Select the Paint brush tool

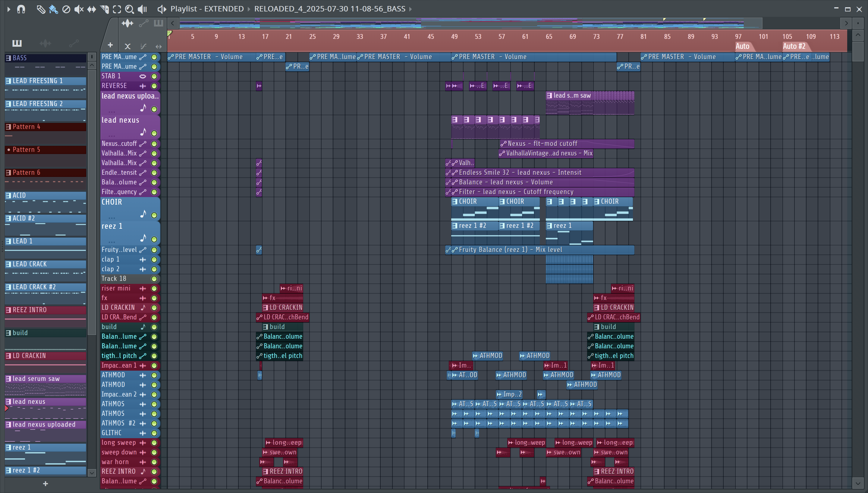pos(53,9)
